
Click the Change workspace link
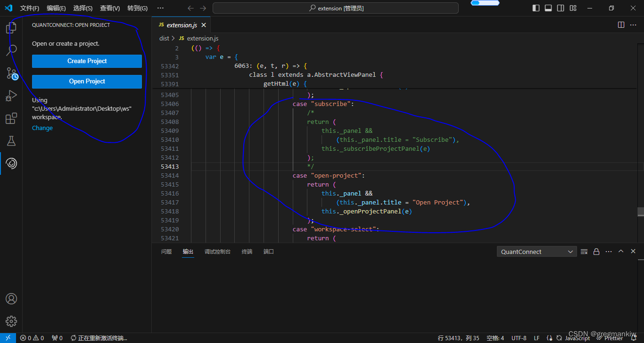[42, 128]
